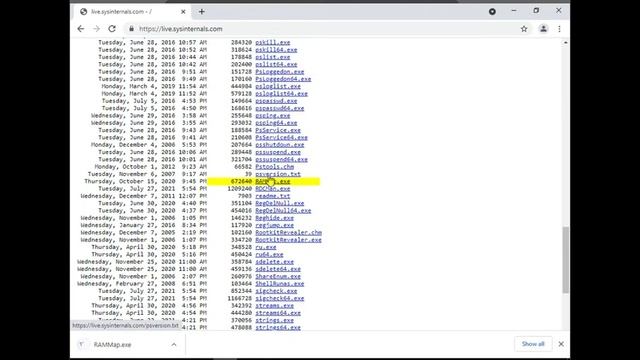Viewport: 640px width, 360px height.
Task: Open RootkitRevealer.chm link
Action: tap(289, 233)
